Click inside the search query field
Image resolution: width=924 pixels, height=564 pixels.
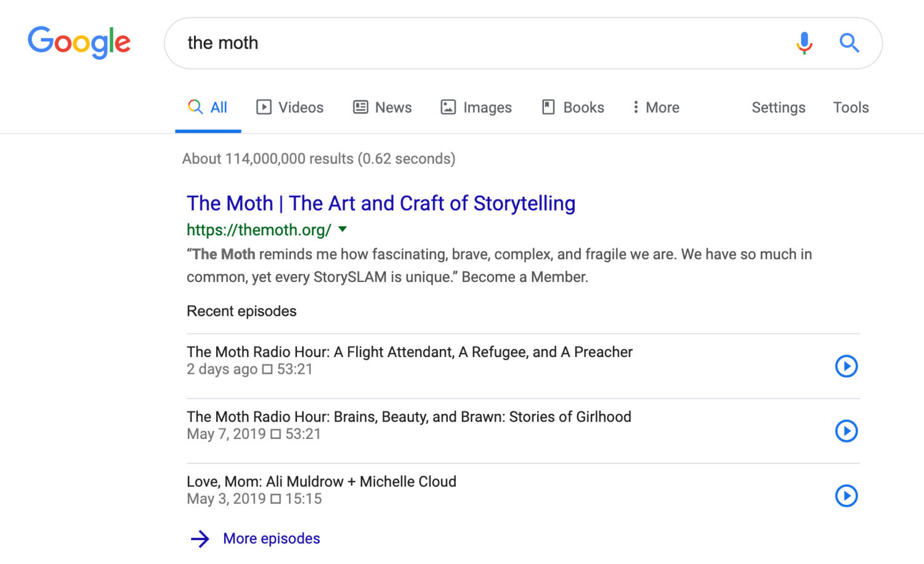click(431, 43)
